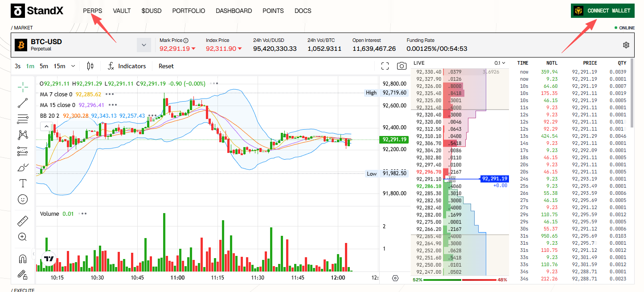Open market settings gear icon
This screenshot has width=644, height=292.
pyautogui.click(x=626, y=45)
